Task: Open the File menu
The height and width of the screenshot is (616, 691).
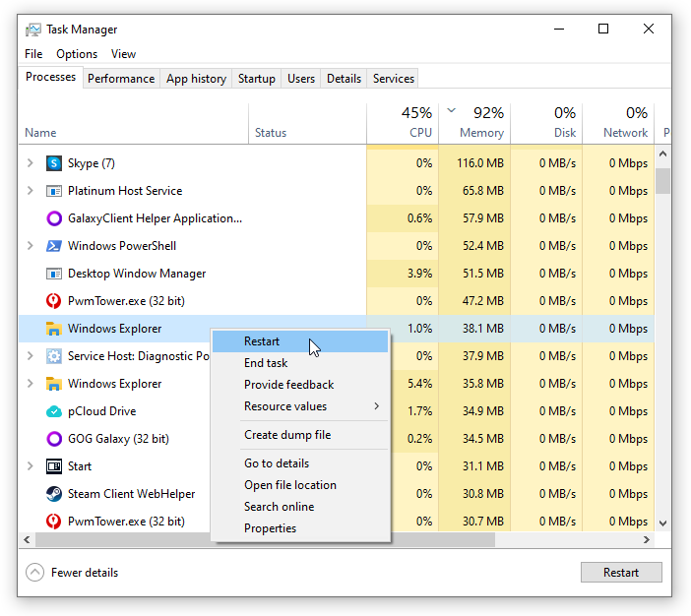Action: [33, 54]
